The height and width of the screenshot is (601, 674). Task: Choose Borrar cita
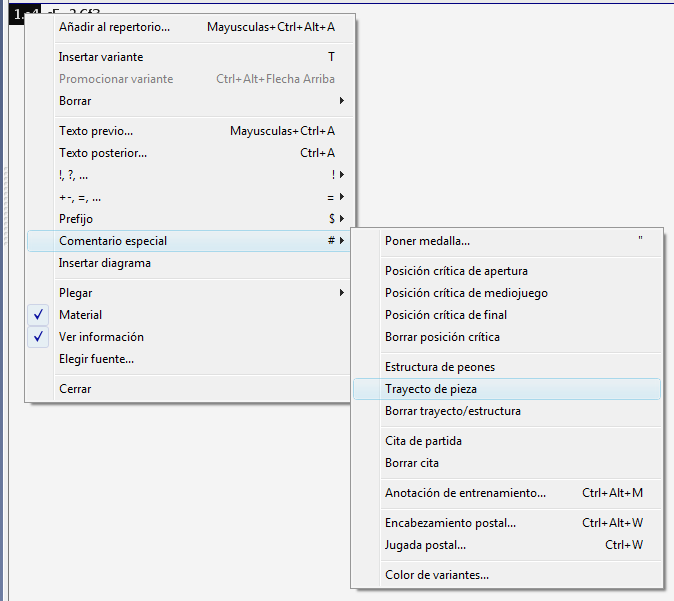point(507,463)
